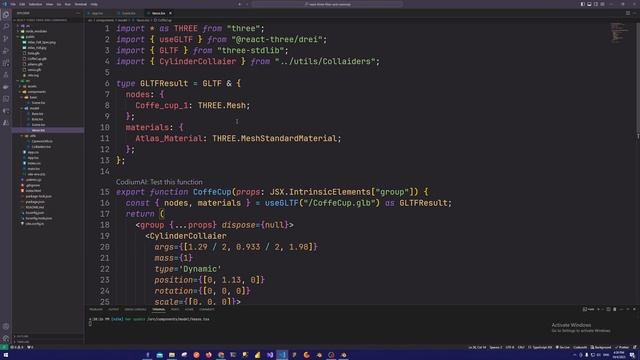Switch to VS Code icon on taskbar
Screen dimensions: 640x360
point(282,355)
